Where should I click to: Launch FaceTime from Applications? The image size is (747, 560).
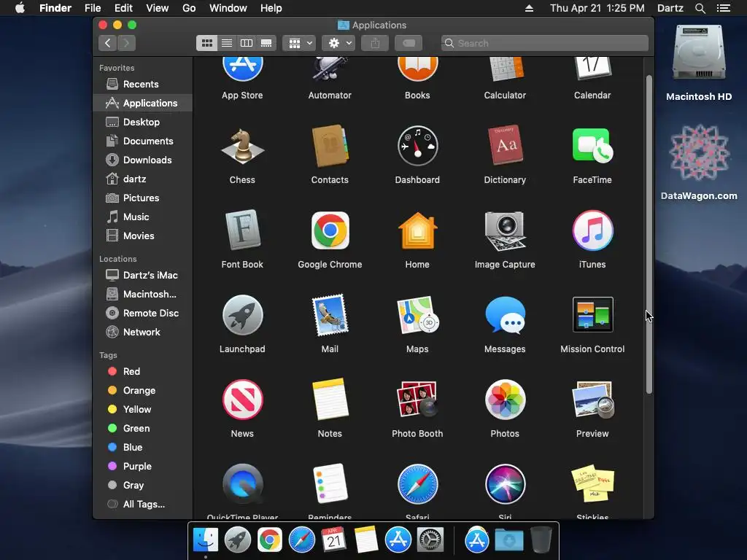pos(592,146)
